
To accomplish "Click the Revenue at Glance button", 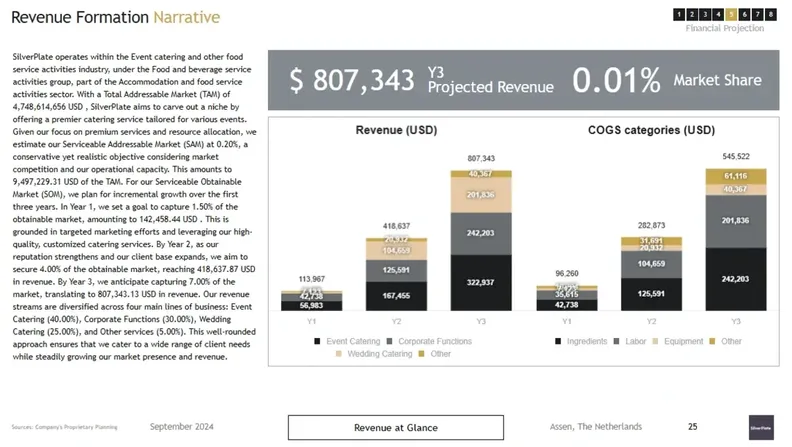I will (395, 427).
